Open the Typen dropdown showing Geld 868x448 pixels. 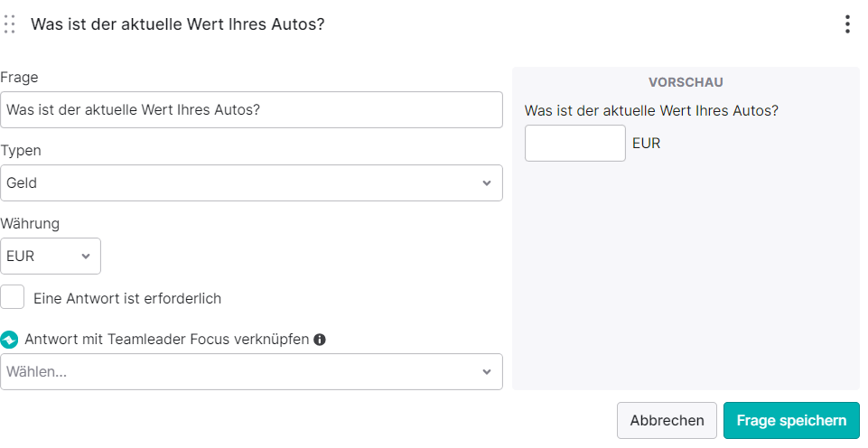(251, 182)
